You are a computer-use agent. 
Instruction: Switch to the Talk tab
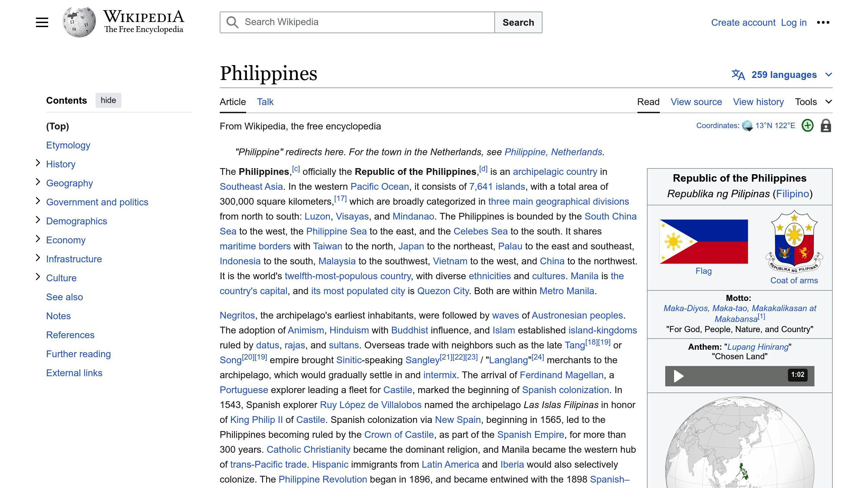pyautogui.click(x=265, y=102)
